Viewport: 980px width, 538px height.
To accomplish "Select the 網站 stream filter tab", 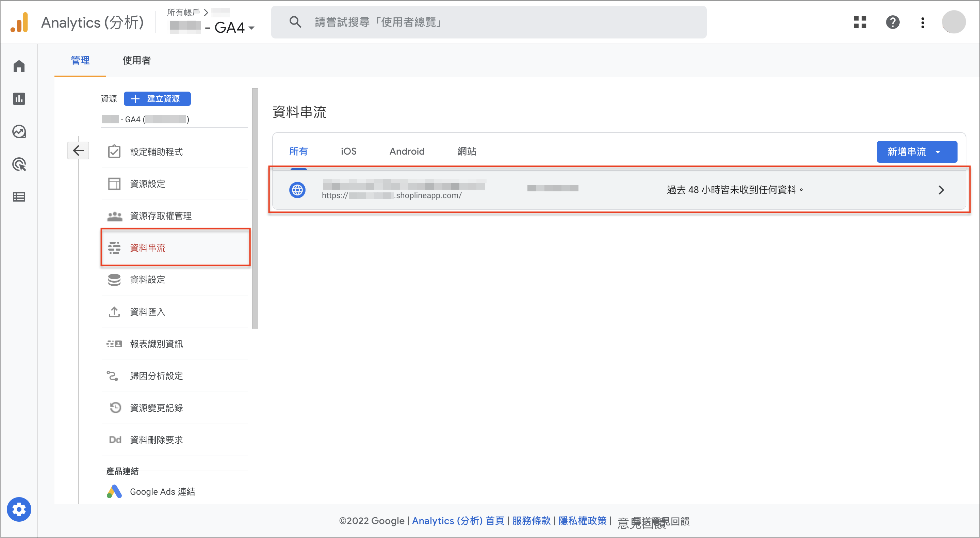I will point(467,151).
